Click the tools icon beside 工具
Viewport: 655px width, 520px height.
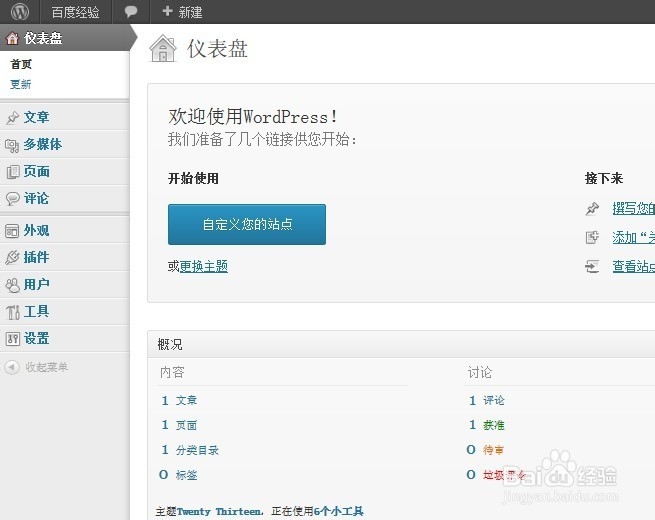(x=13, y=312)
